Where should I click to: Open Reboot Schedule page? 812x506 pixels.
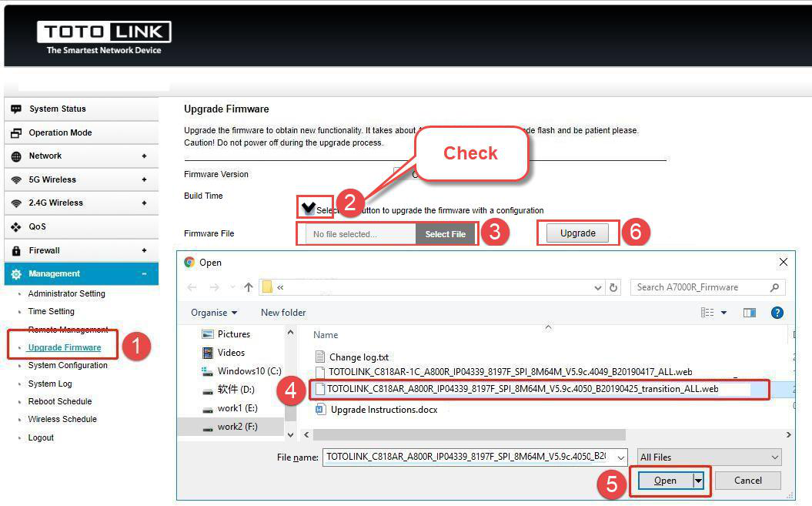pos(60,402)
